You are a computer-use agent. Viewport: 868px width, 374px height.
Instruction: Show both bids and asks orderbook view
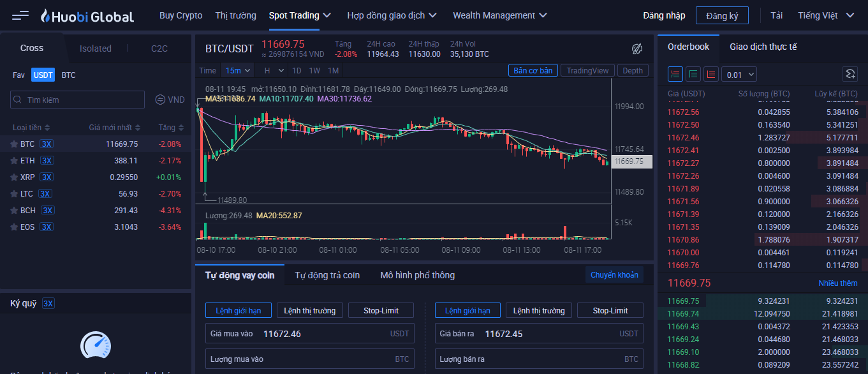point(675,75)
